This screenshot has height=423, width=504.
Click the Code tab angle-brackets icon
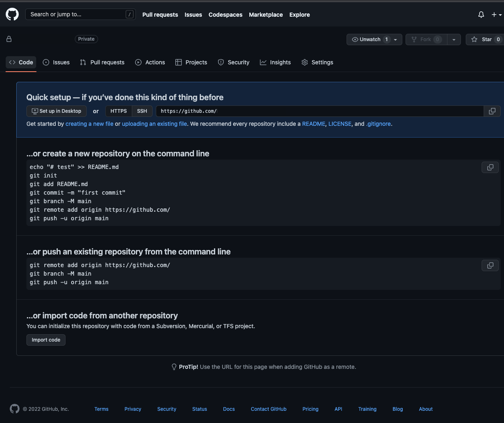click(12, 62)
